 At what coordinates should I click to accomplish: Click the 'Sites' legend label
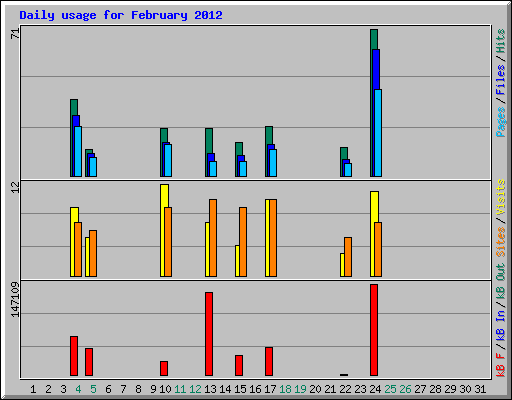click(x=501, y=242)
